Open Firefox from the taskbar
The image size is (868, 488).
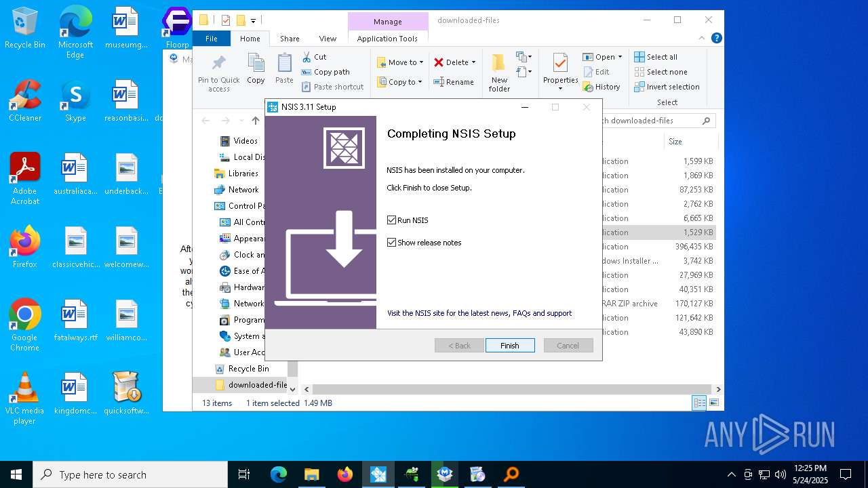[x=345, y=474]
